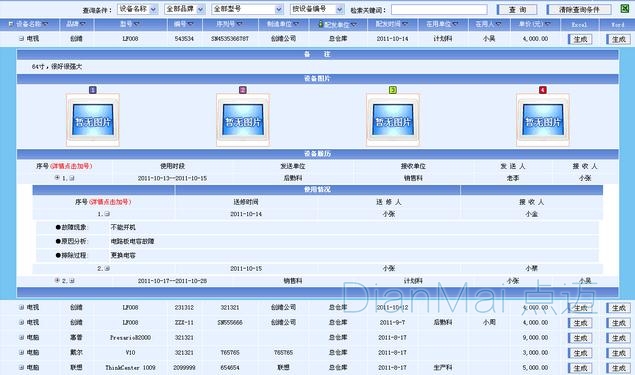
Task: Click the magenta number 2 image badge
Action: click(243, 90)
